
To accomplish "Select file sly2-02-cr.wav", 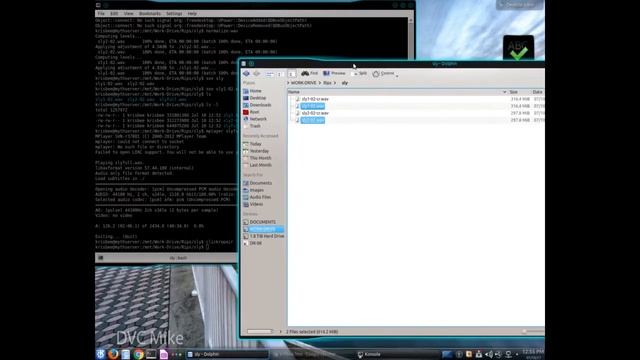I will 315,113.
